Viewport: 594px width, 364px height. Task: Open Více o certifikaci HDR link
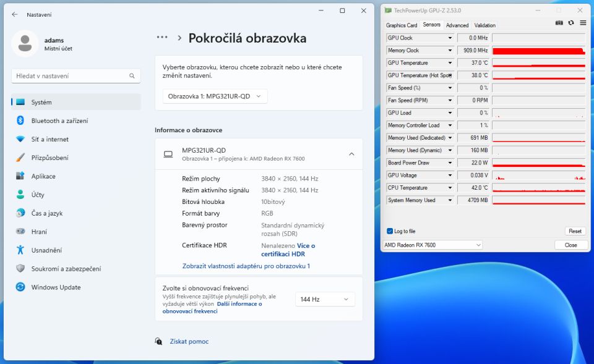point(288,250)
